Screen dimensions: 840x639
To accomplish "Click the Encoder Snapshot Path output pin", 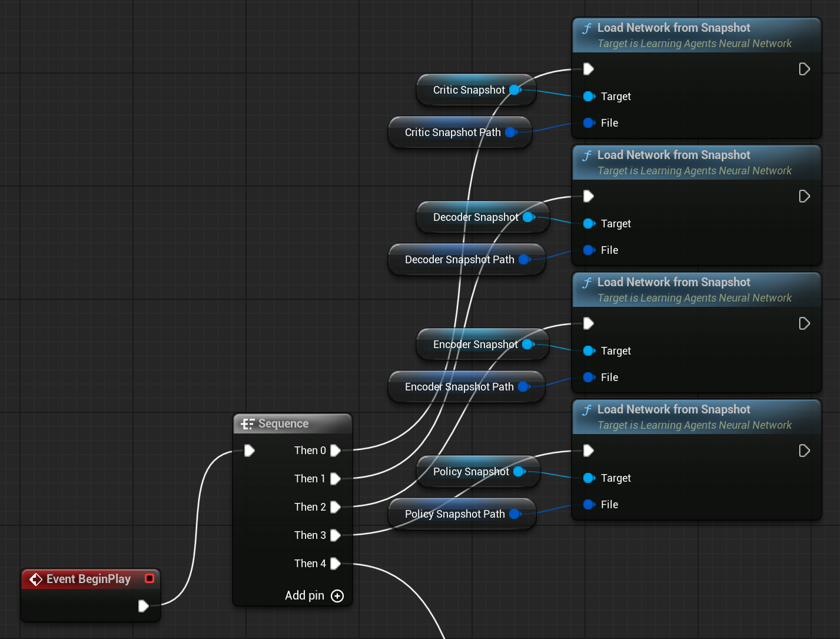I will (524, 386).
